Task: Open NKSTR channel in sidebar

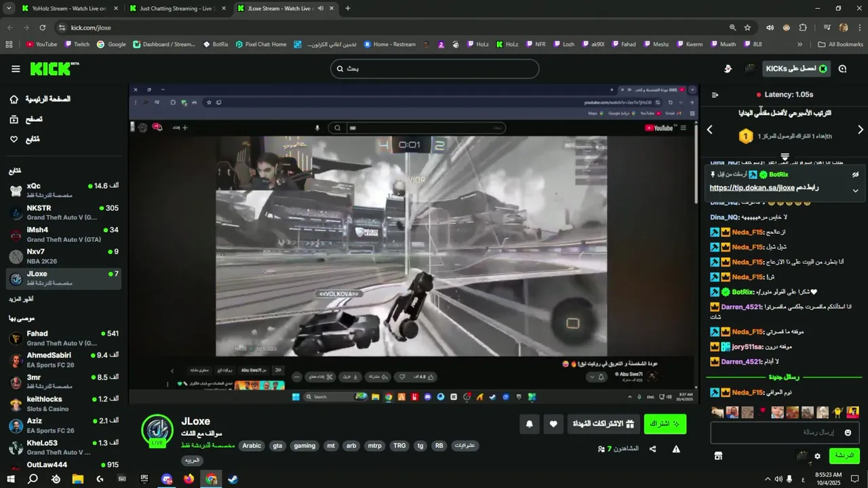Action: (x=63, y=212)
